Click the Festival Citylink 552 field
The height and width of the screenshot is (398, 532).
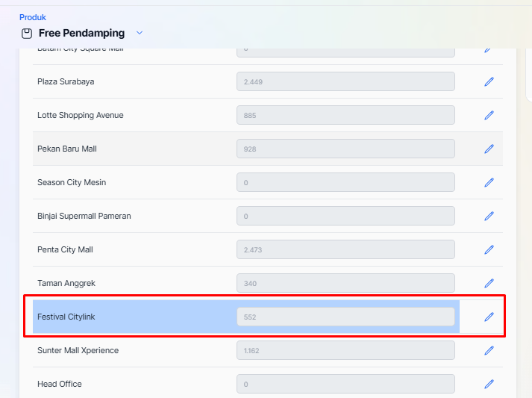345,317
